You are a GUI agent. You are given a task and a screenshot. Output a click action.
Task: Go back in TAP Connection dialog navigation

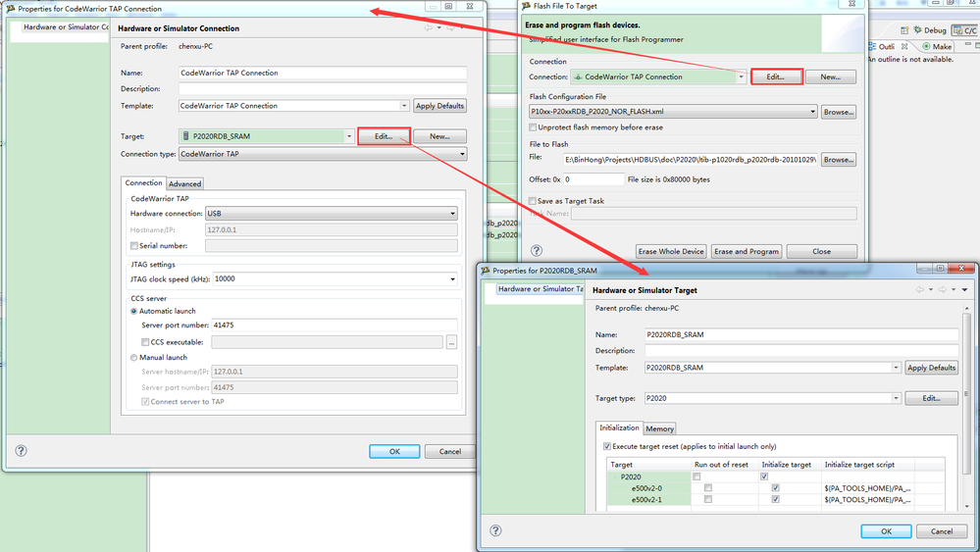428,27
